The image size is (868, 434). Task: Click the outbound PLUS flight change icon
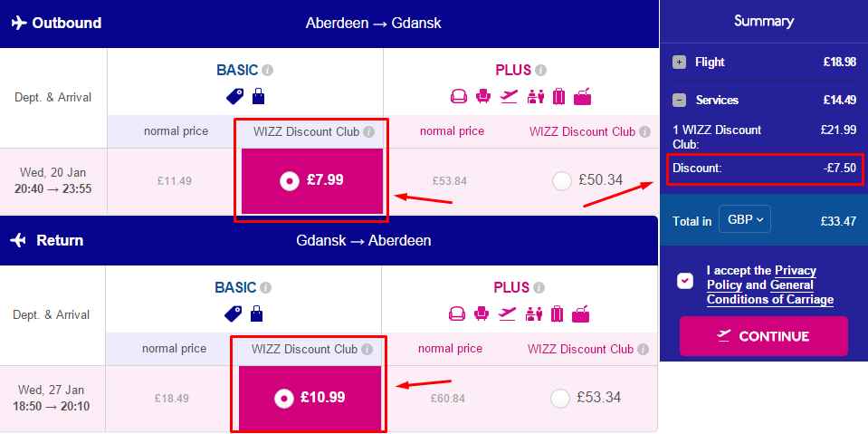tap(509, 97)
